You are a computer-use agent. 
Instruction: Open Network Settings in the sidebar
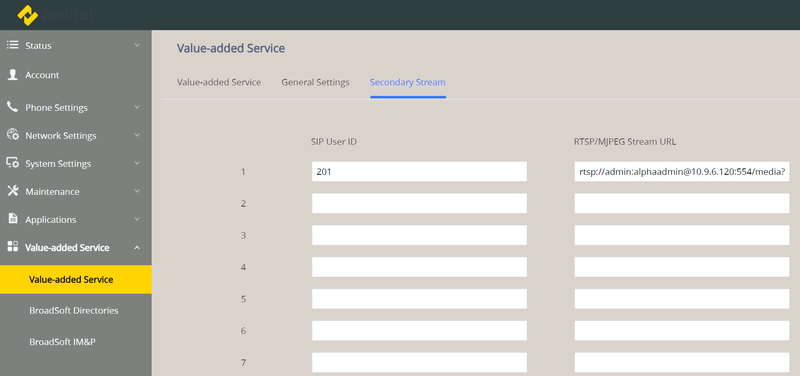(x=61, y=136)
